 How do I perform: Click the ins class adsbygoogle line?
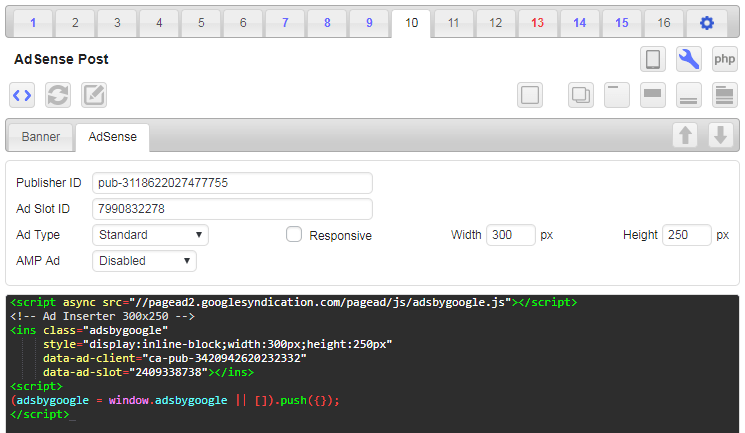tap(89, 330)
